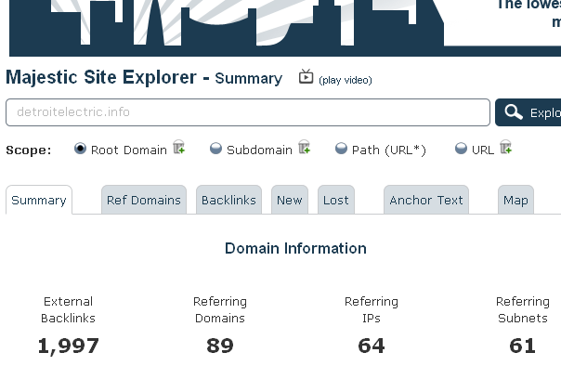Open the Lost tab
Screen dimensions: 561x392
coord(336,200)
